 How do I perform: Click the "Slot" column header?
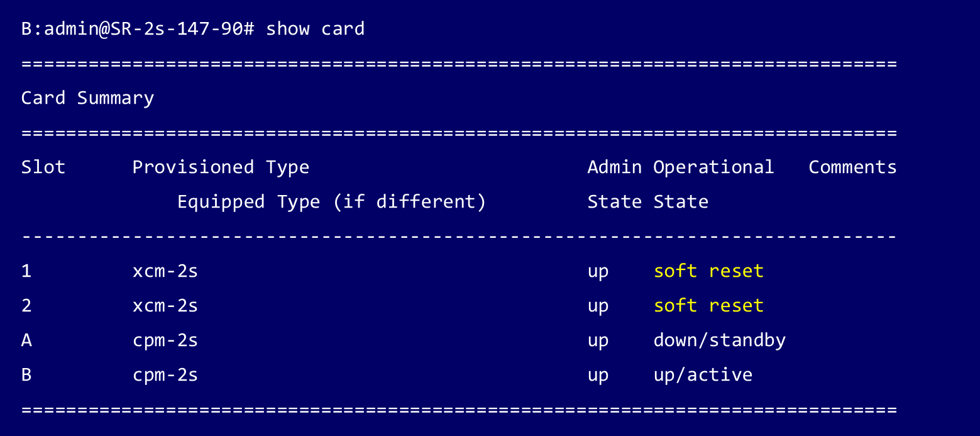tap(43, 167)
